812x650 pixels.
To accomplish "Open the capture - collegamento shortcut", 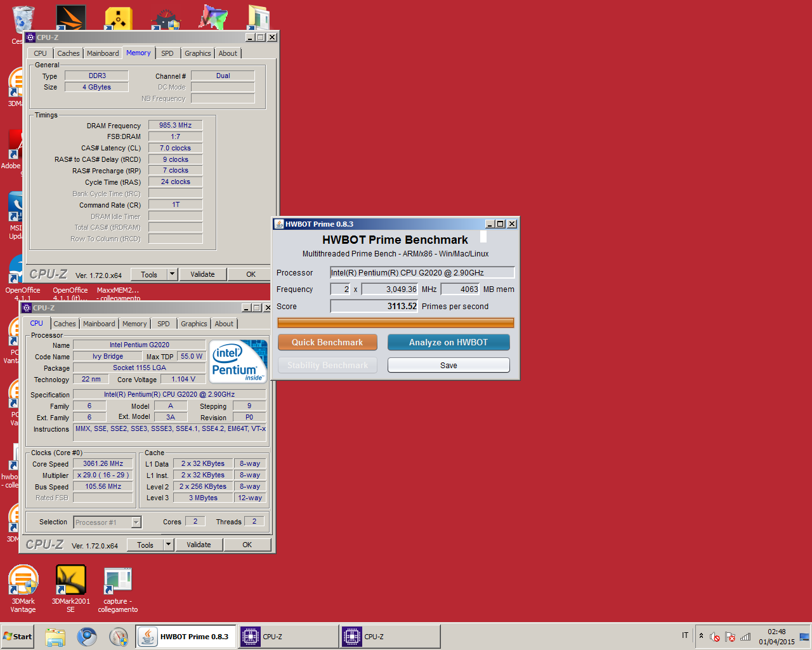I will [118, 588].
